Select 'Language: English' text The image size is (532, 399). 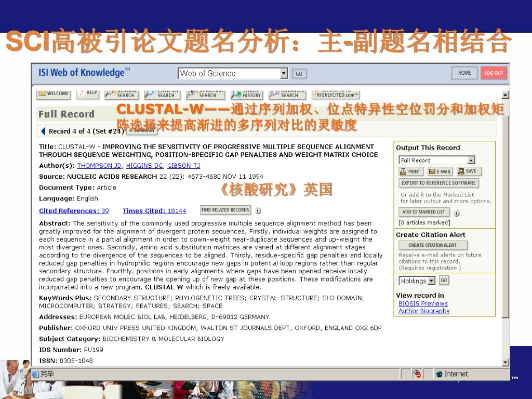click(x=69, y=198)
